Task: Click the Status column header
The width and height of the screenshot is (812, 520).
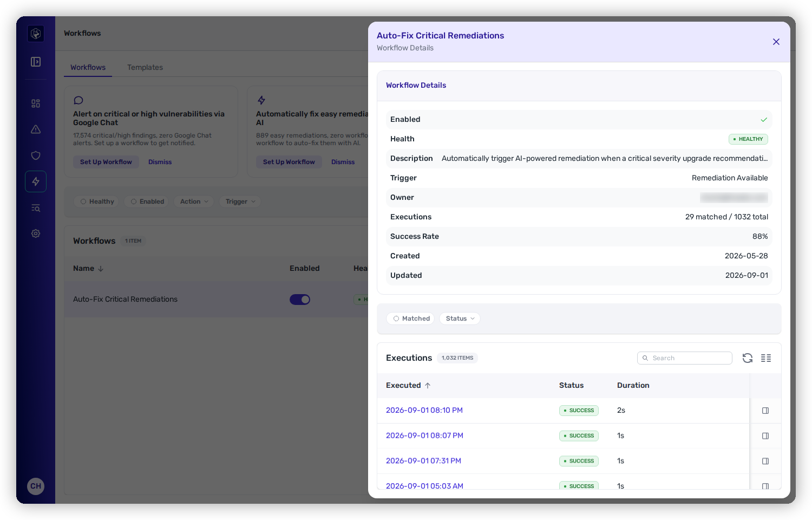Action: pyautogui.click(x=571, y=385)
